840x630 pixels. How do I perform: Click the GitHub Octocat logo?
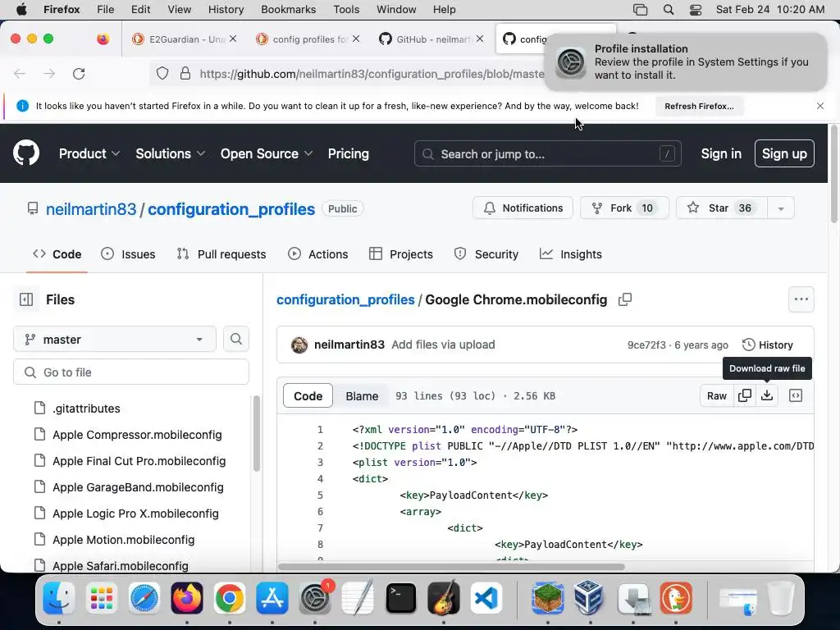[26, 153]
